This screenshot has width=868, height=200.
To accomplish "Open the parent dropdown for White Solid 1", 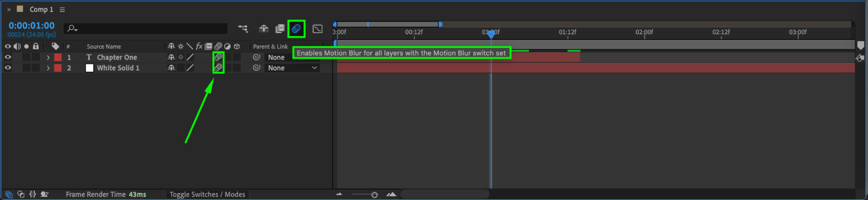I will 292,68.
